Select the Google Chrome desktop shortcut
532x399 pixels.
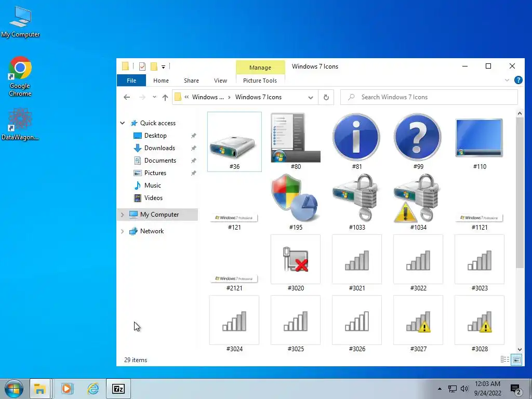coord(20,76)
